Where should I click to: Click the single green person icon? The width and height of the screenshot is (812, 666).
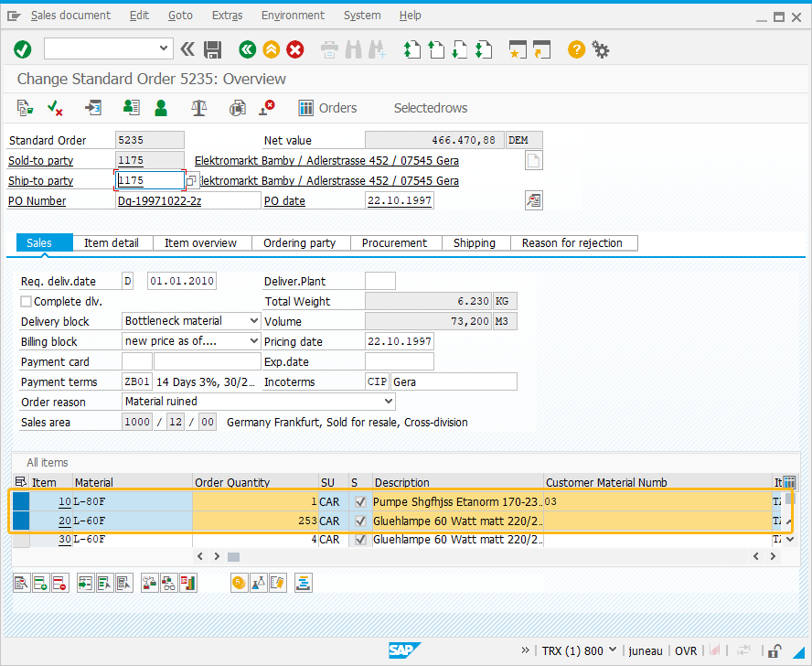[x=161, y=108]
